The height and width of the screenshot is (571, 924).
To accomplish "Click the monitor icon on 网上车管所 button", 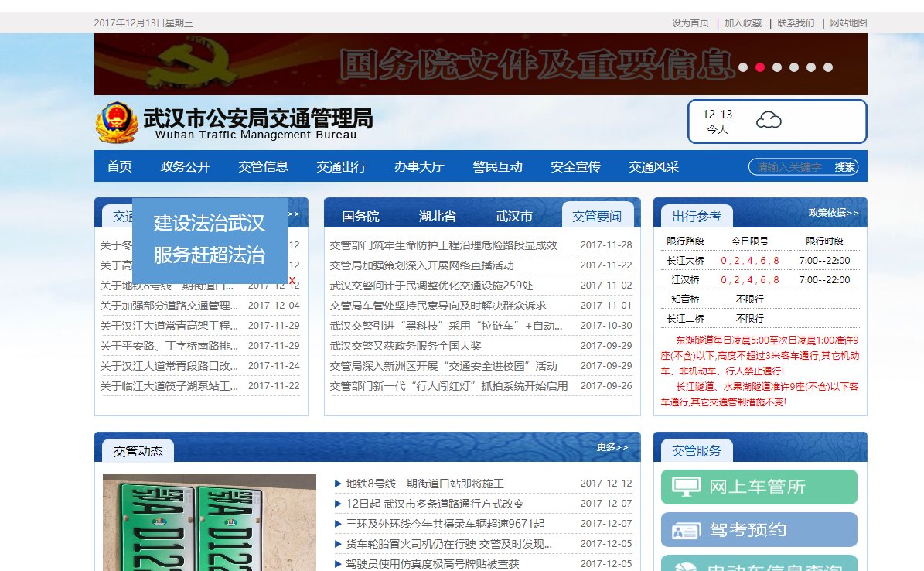I will tap(688, 487).
